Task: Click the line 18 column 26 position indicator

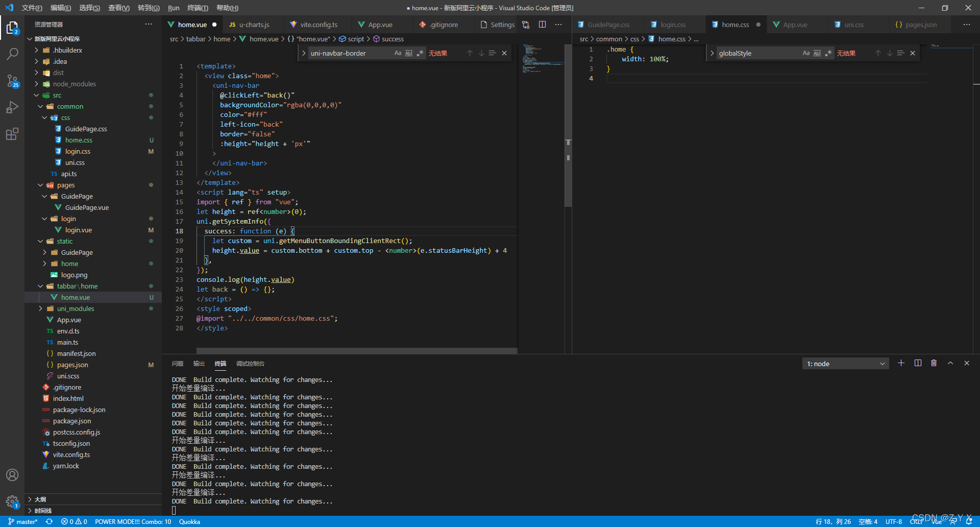Action: (833, 521)
